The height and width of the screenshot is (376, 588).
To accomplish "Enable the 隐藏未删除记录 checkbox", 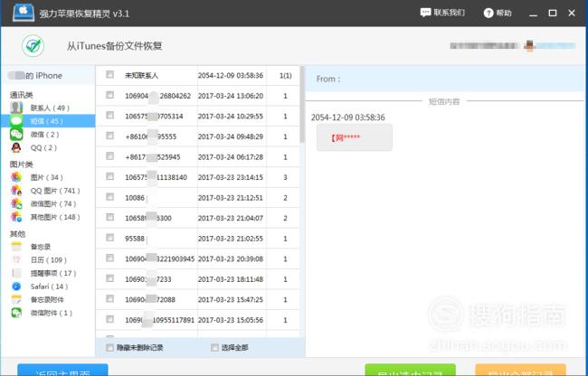I will 109,348.
